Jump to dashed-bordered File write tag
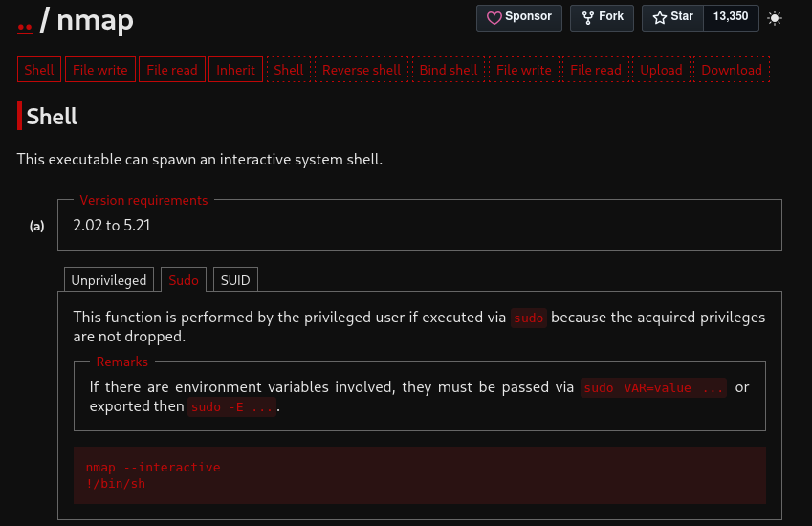 click(x=524, y=70)
